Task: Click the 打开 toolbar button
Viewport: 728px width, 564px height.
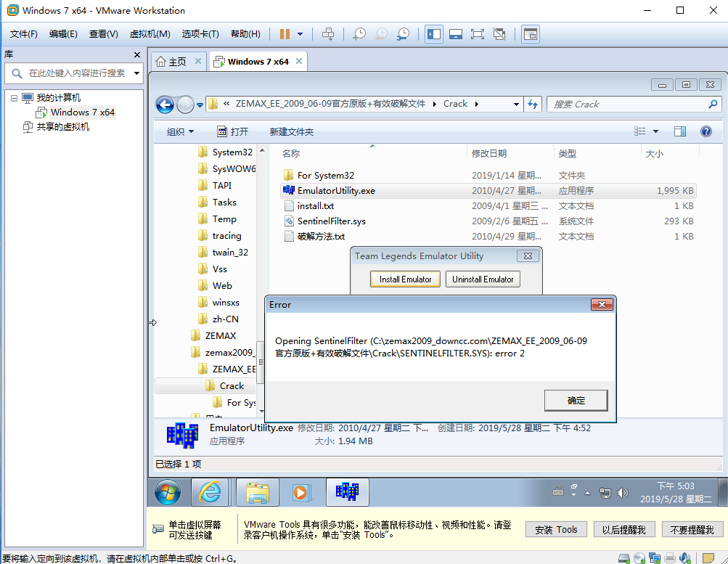Action: (233, 132)
